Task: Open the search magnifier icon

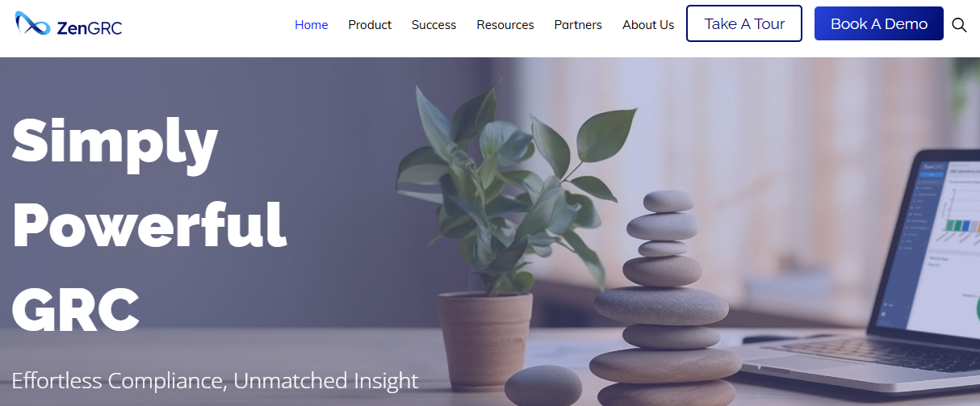Action: 959,24
